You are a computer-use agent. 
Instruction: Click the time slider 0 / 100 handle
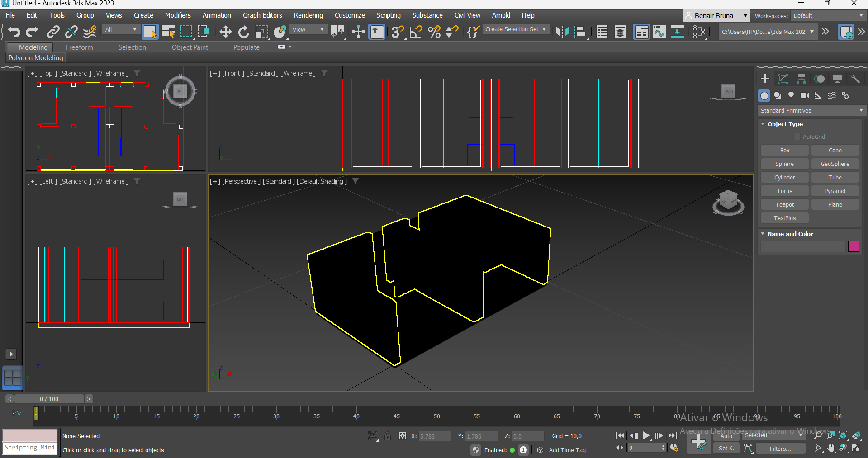click(x=49, y=399)
